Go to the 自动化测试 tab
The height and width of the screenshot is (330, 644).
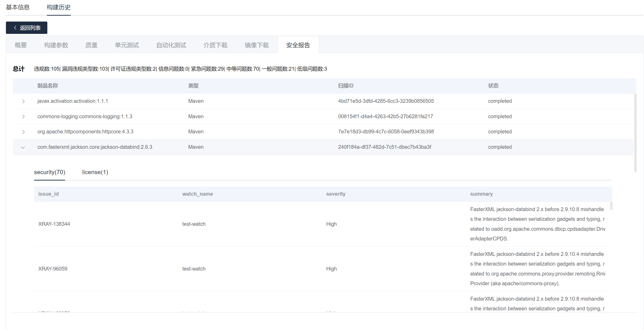pos(171,45)
